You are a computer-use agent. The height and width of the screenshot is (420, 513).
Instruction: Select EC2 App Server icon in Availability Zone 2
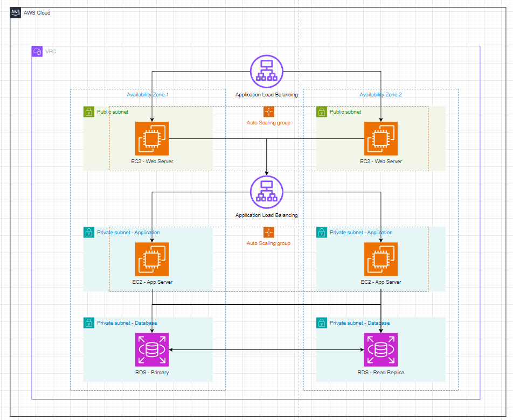pos(381,259)
